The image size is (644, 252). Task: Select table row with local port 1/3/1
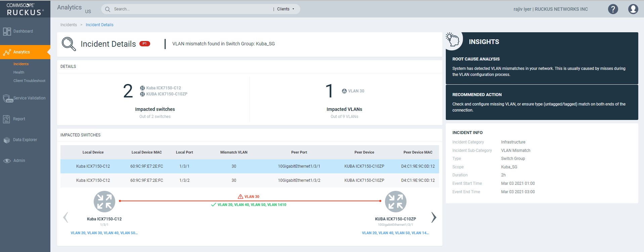(250, 166)
